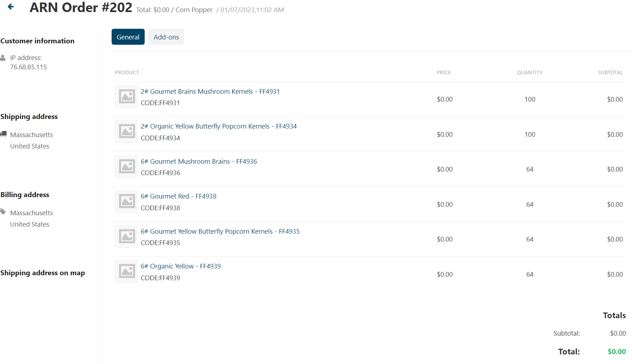Open the FF4931 product image placeholder
Image resolution: width=632 pixels, height=364 pixels.
(x=126, y=97)
